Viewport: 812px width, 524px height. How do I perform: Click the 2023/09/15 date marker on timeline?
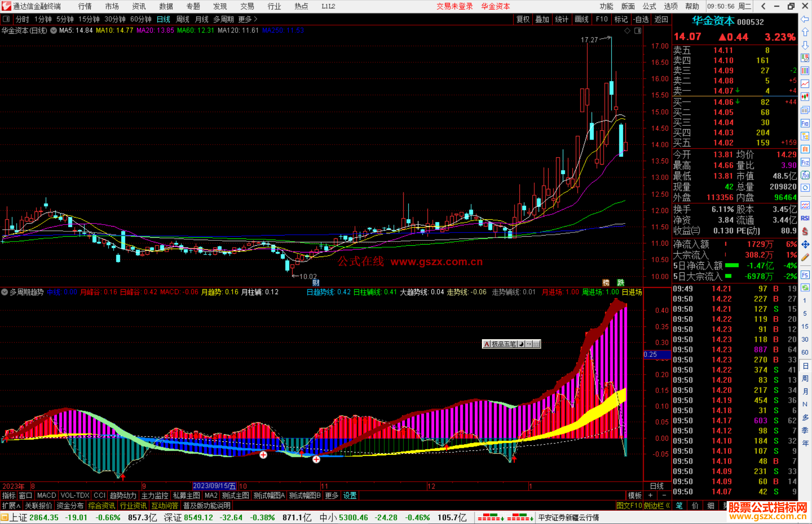[x=214, y=486]
